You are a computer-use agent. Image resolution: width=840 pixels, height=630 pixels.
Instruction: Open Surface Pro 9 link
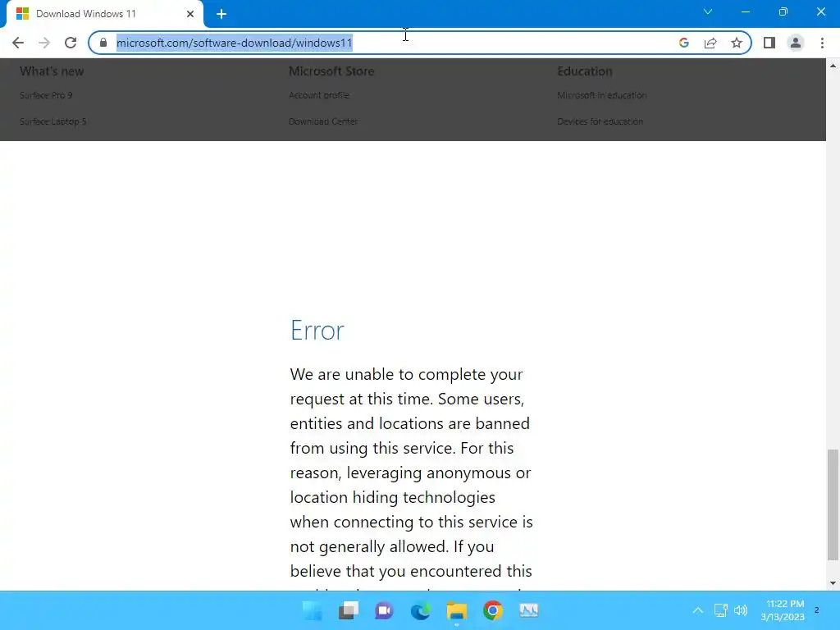pyautogui.click(x=46, y=95)
